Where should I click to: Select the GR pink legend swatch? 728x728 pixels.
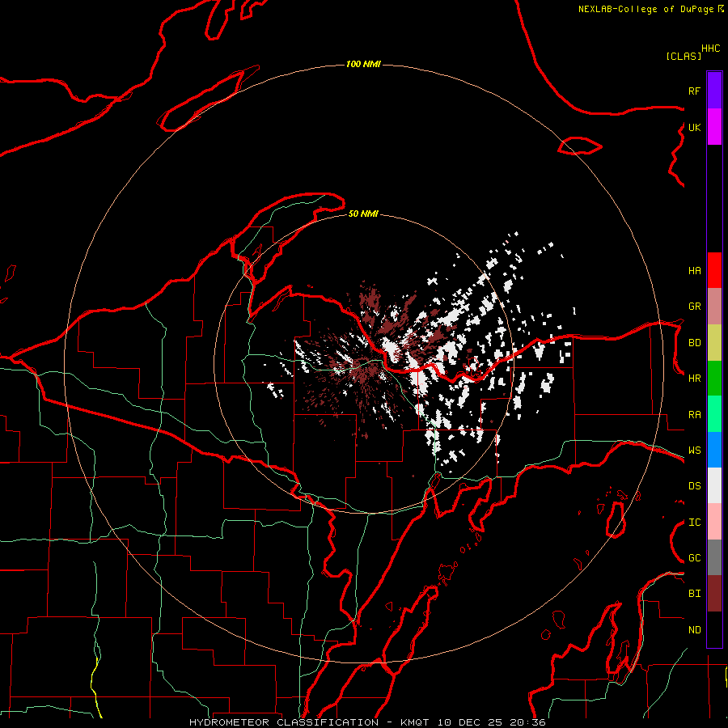(x=714, y=307)
